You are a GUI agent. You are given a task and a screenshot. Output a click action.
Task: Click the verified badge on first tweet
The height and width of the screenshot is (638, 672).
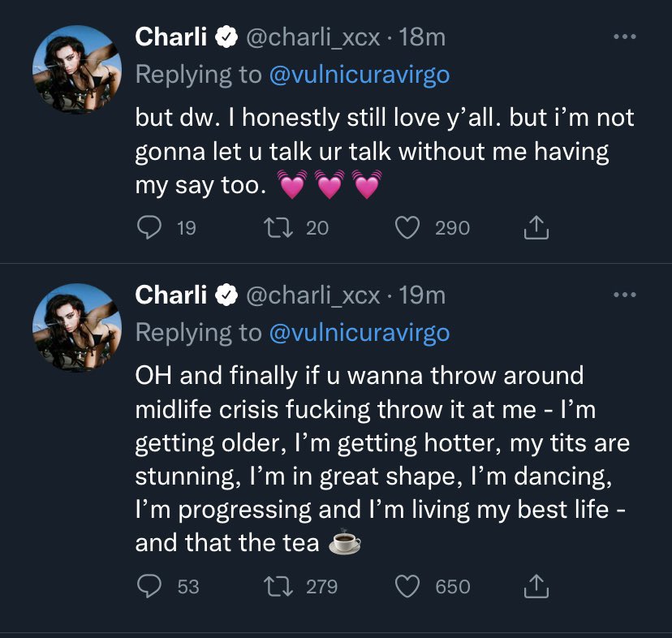coord(226,37)
